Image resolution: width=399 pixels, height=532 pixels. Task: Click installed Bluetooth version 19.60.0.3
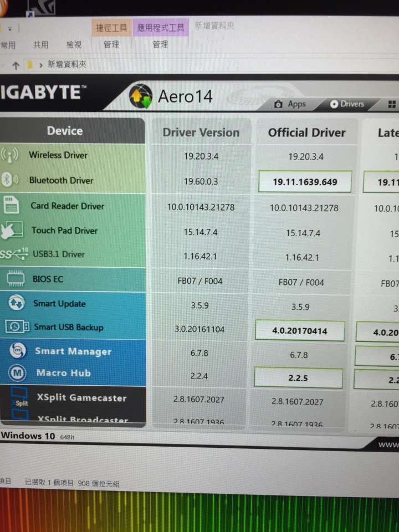point(201,182)
